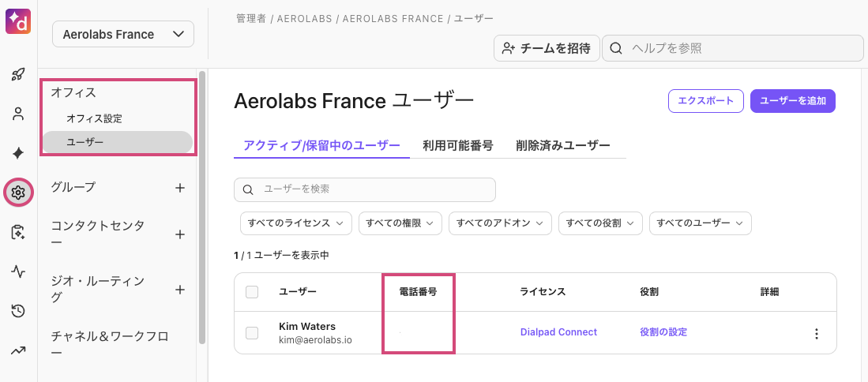868x382 pixels.
Task: Open the person profile icon in sidebar
Action: tap(18, 114)
